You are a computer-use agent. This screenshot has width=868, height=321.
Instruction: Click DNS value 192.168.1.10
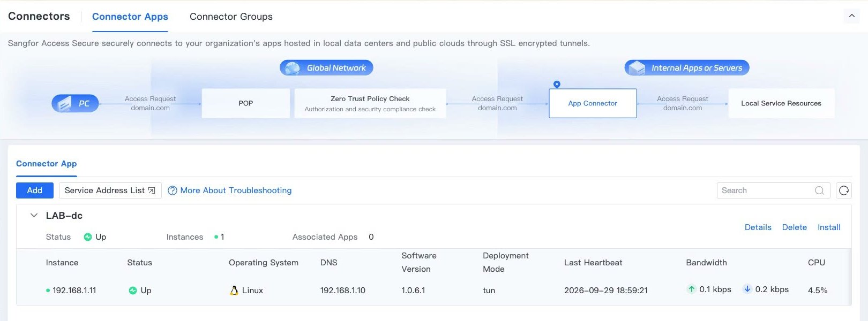pyautogui.click(x=343, y=291)
